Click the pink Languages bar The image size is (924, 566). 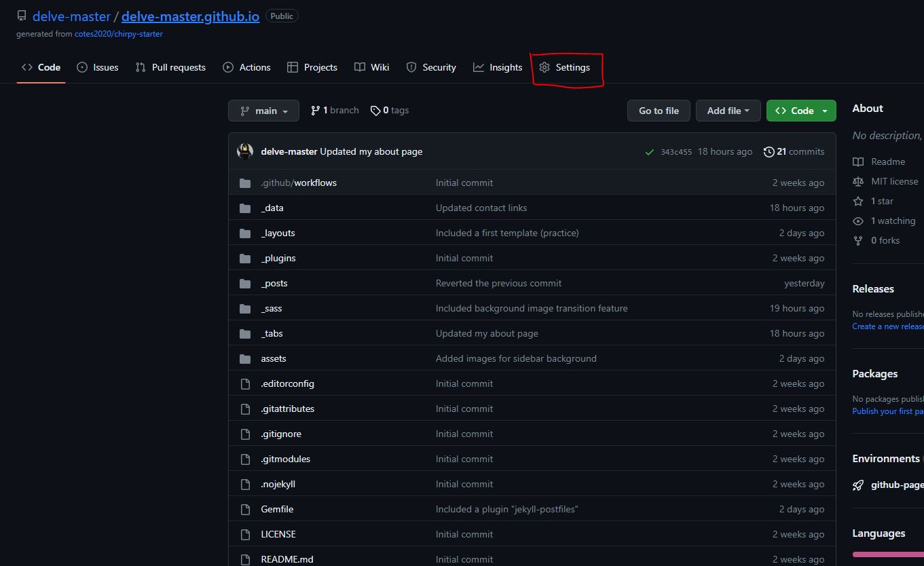[888, 554]
